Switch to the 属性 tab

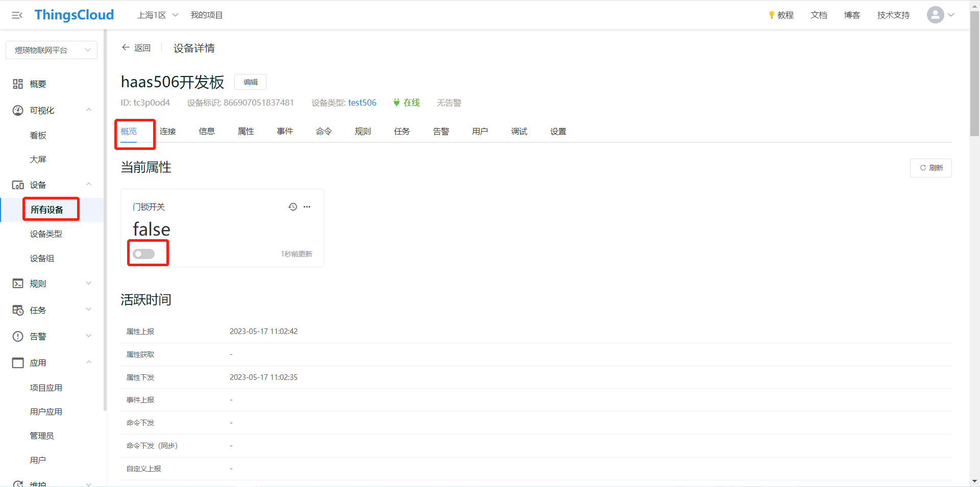(x=246, y=132)
